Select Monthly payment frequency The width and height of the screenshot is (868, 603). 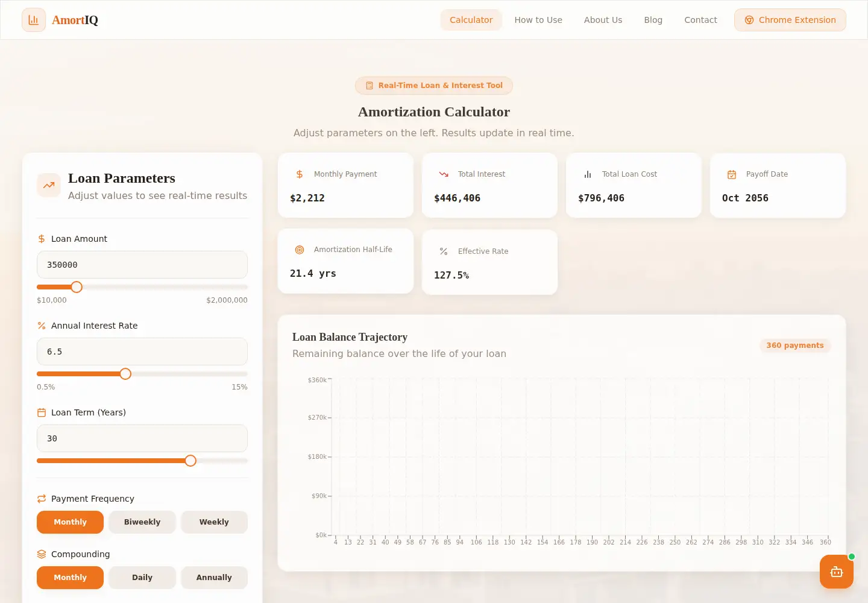click(x=70, y=522)
